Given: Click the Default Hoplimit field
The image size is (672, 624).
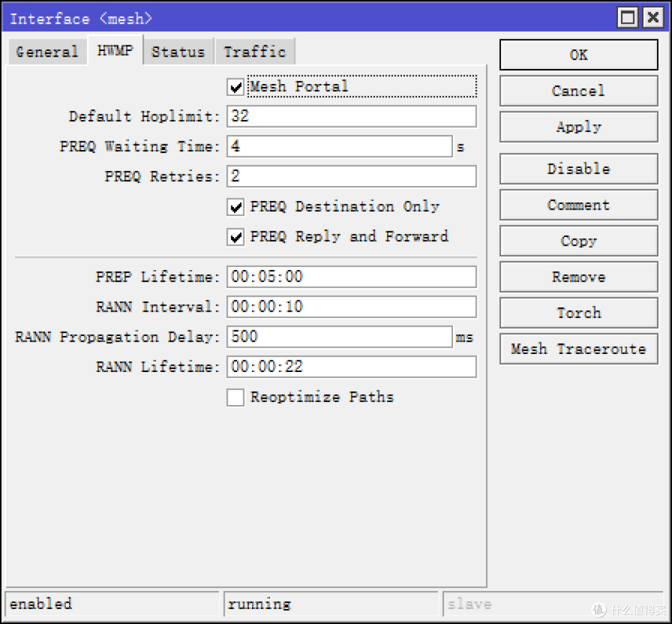Looking at the screenshot, I should [x=352, y=116].
